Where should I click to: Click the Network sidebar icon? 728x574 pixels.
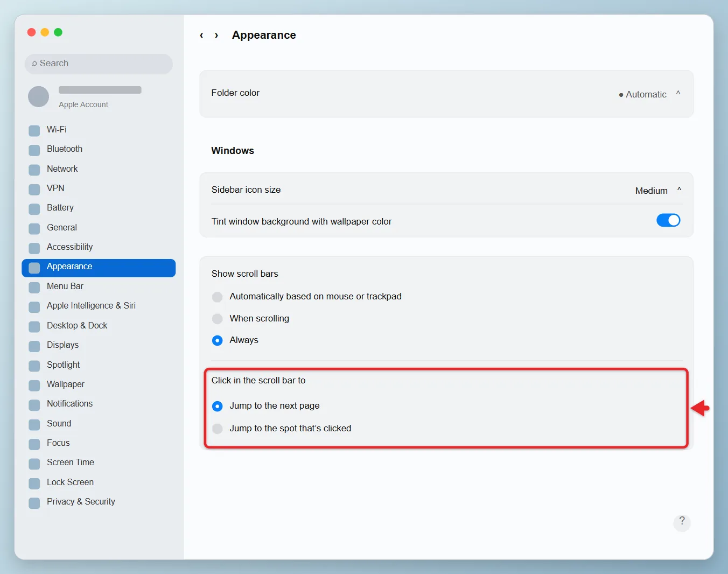34,170
